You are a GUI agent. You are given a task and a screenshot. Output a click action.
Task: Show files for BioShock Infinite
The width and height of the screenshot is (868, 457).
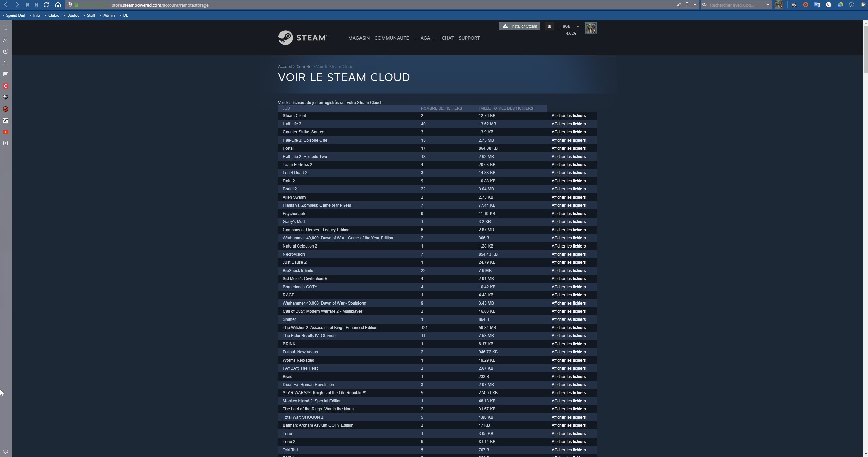tap(569, 271)
